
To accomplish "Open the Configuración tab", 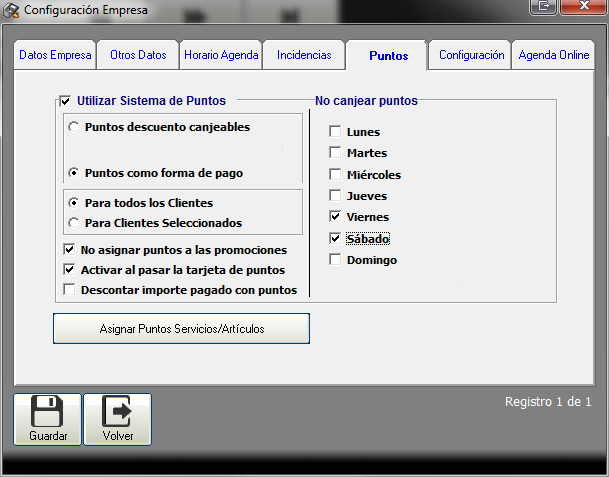I will point(471,56).
